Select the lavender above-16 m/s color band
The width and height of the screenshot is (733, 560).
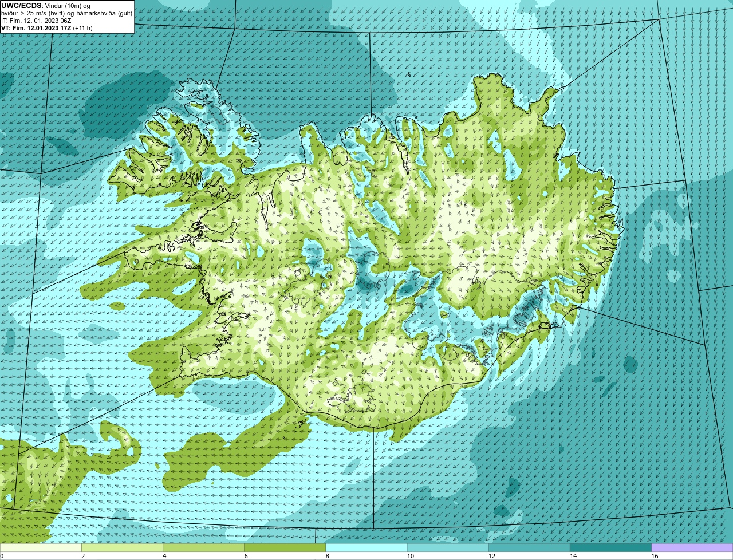[692, 547]
